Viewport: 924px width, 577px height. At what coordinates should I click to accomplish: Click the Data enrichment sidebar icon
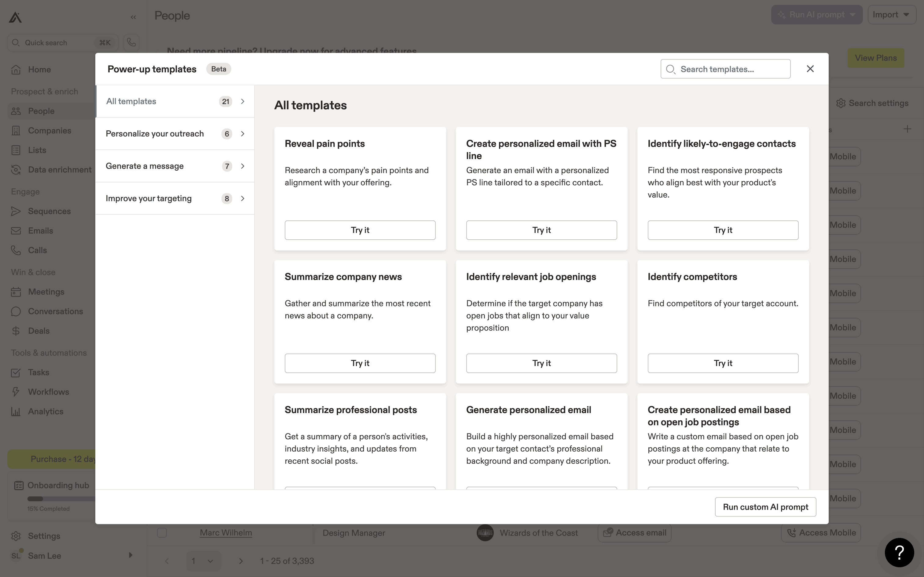[x=16, y=170]
